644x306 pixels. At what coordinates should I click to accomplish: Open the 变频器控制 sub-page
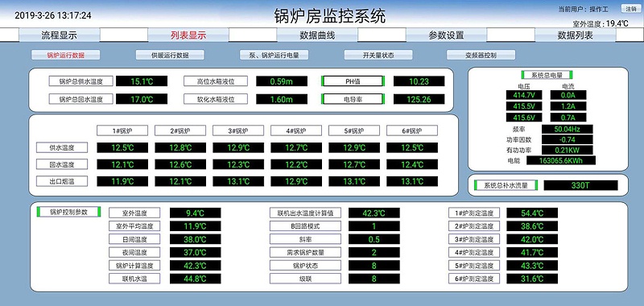tap(481, 55)
